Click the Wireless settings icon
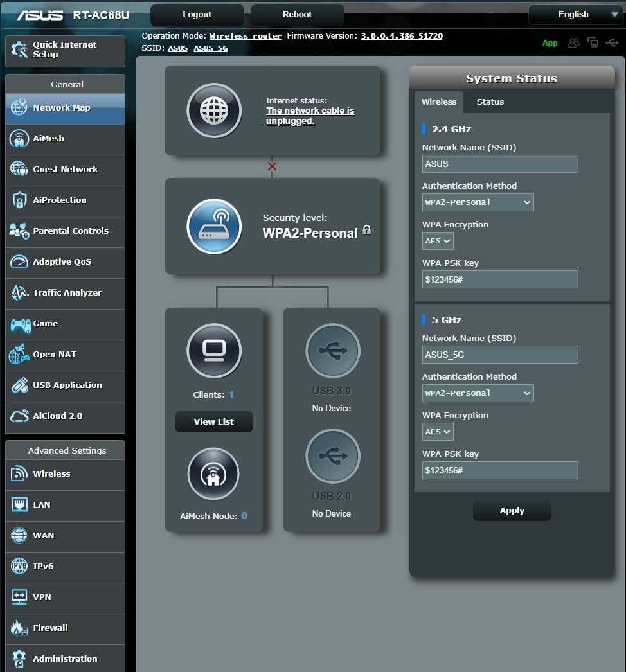The width and height of the screenshot is (626, 672). tap(19, 473)
